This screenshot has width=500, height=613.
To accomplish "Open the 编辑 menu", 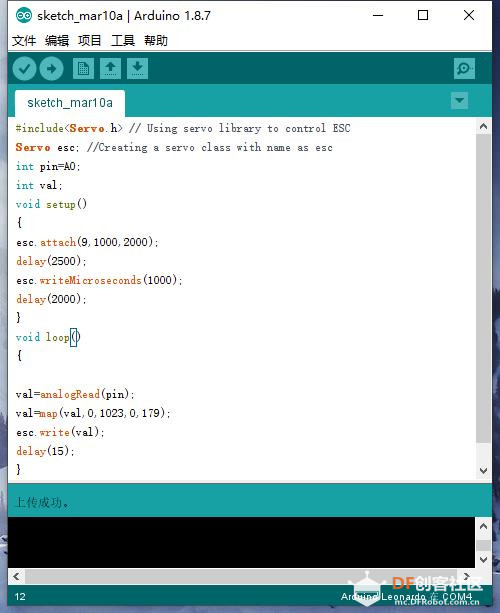I will tap(57, 40).
